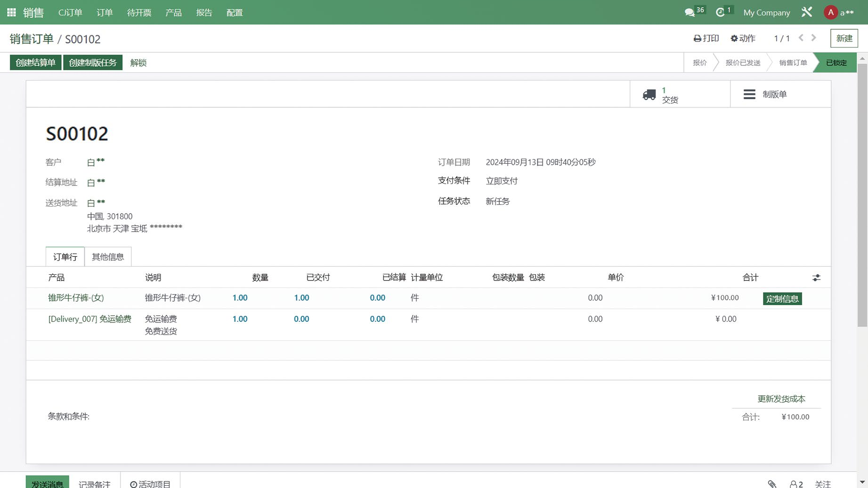This screenshot has width=868, height=488.
Task: Open the 动作 actions dropdown
Action: tap(743, 38)
